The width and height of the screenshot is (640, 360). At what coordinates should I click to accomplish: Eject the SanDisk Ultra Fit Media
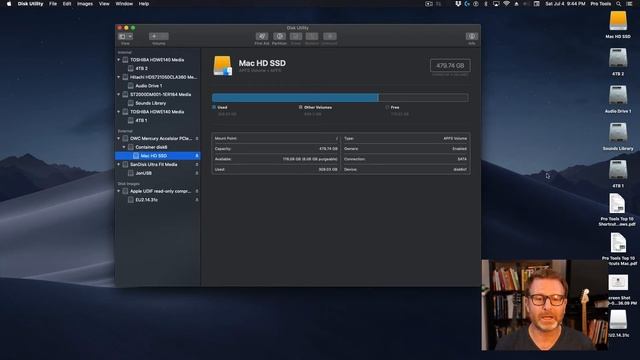[197, 164]
